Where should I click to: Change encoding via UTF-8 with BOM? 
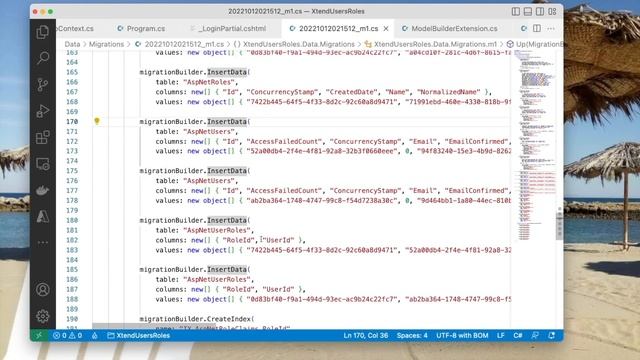[x=462, y=336]
